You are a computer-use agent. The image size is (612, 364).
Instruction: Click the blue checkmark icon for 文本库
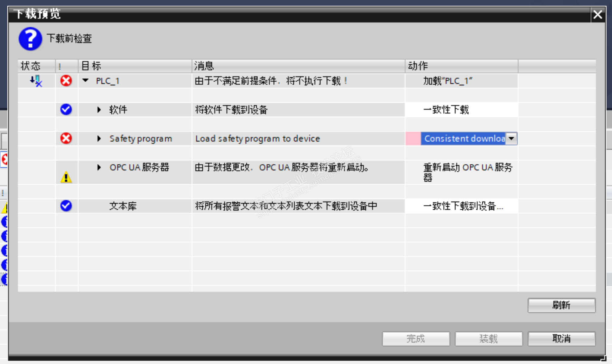(66, 206)
